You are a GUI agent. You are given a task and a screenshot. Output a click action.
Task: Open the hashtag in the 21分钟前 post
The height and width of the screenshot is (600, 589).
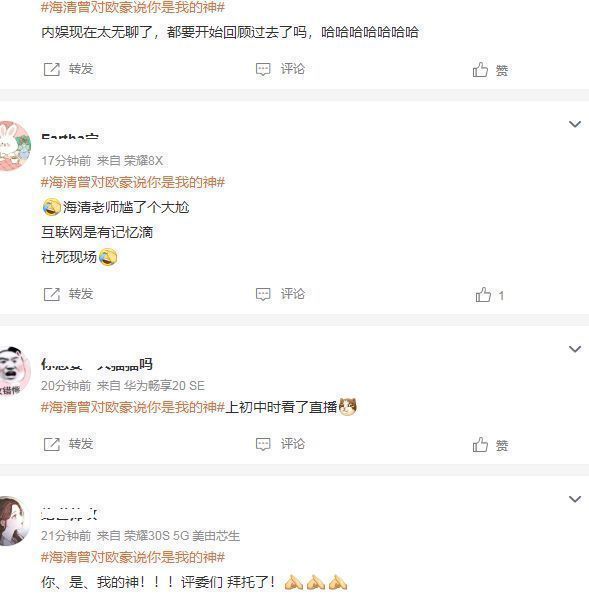(x=133, y=557)
